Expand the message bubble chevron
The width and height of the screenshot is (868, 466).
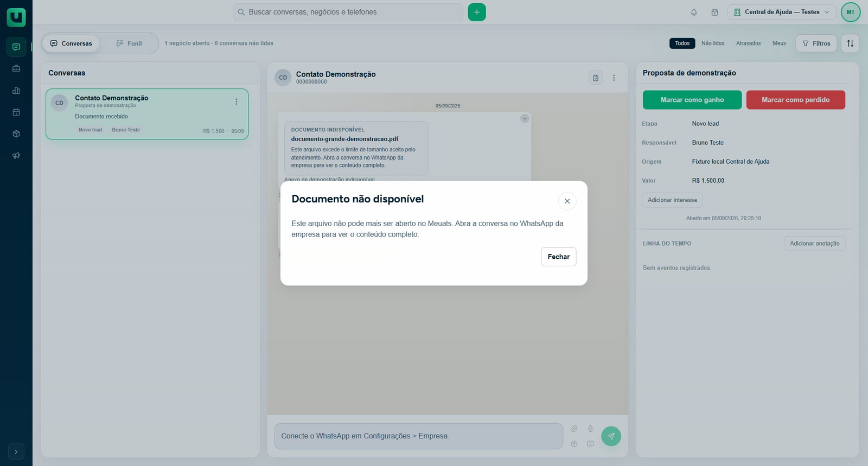[525, 118]
